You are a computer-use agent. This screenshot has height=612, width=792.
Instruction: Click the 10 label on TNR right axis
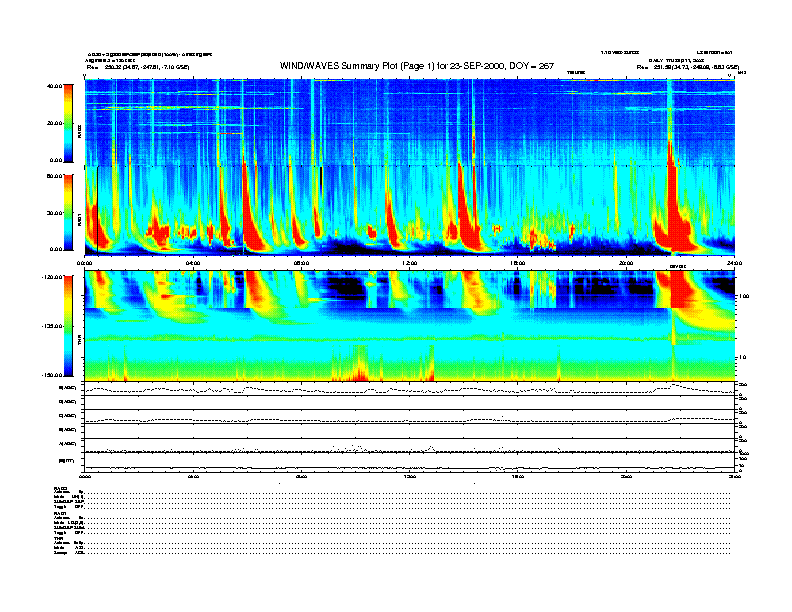coord(742,357)
